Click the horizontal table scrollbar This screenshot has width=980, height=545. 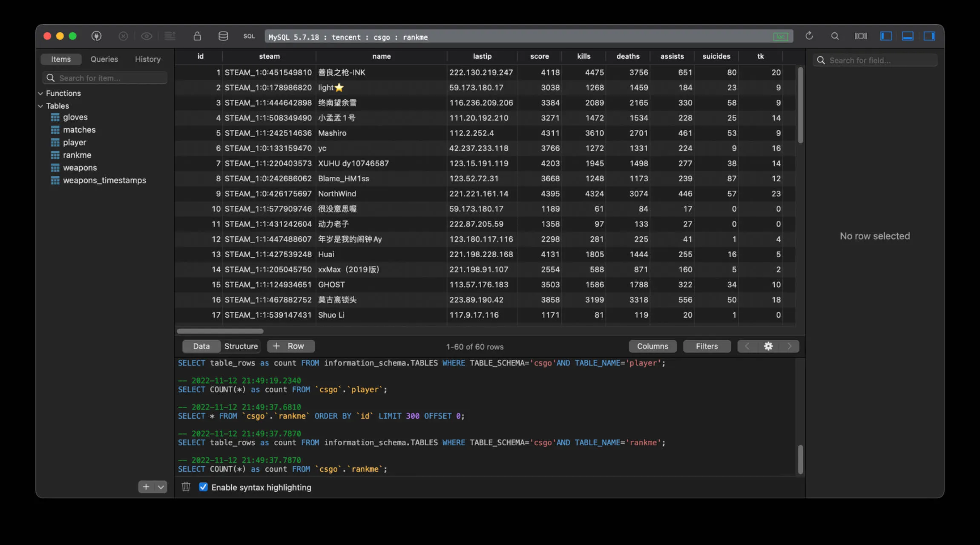pyautogui.click(x=220, y=331)
